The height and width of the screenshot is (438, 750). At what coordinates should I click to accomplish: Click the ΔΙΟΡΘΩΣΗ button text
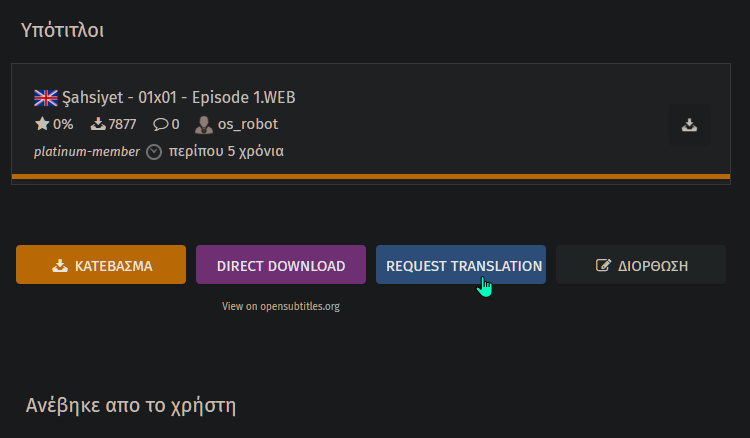click(653, 266)
